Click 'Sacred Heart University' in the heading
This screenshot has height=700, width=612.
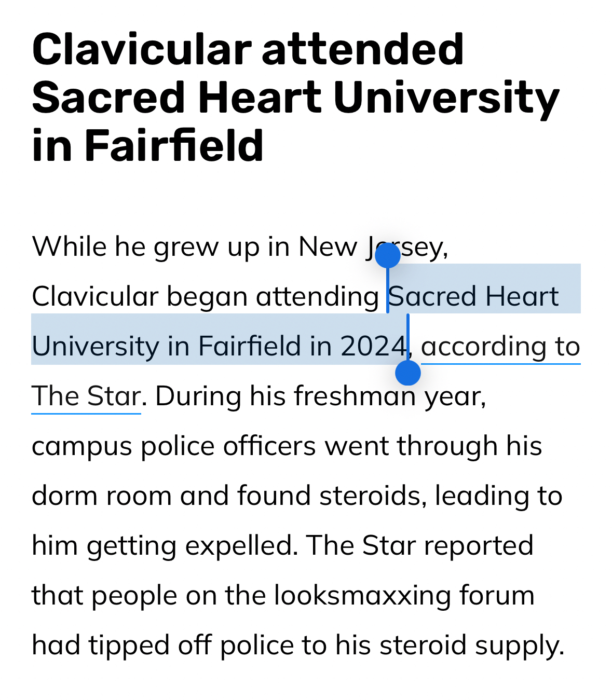click(295, 98)
